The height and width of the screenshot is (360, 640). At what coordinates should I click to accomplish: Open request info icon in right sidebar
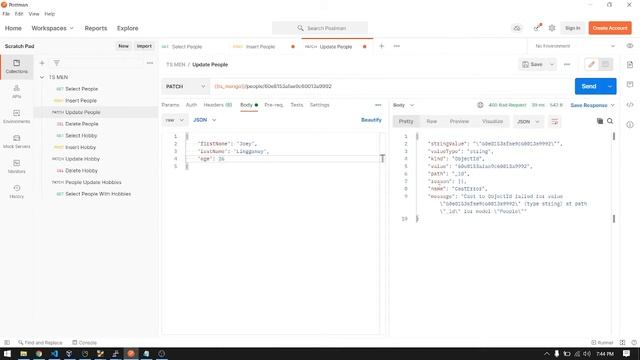(630, 124)
